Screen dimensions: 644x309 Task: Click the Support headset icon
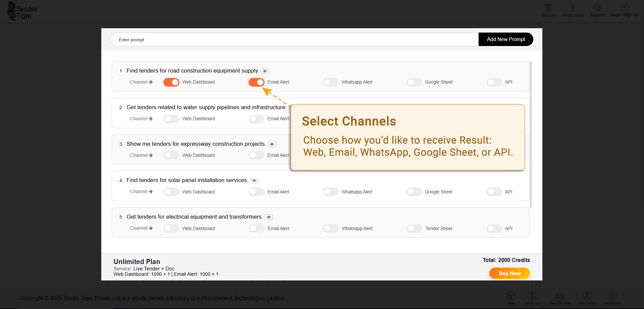[597, 8]
